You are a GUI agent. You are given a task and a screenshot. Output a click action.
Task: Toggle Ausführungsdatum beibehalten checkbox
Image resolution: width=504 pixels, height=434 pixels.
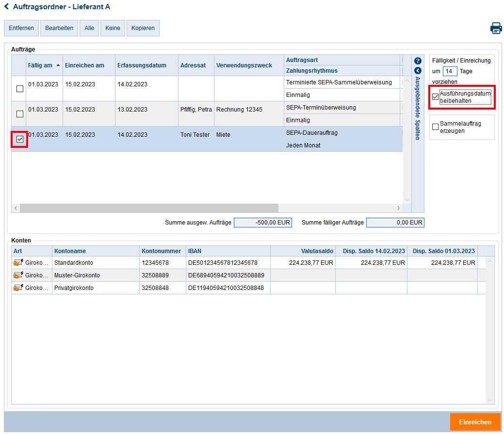point(435,96)
